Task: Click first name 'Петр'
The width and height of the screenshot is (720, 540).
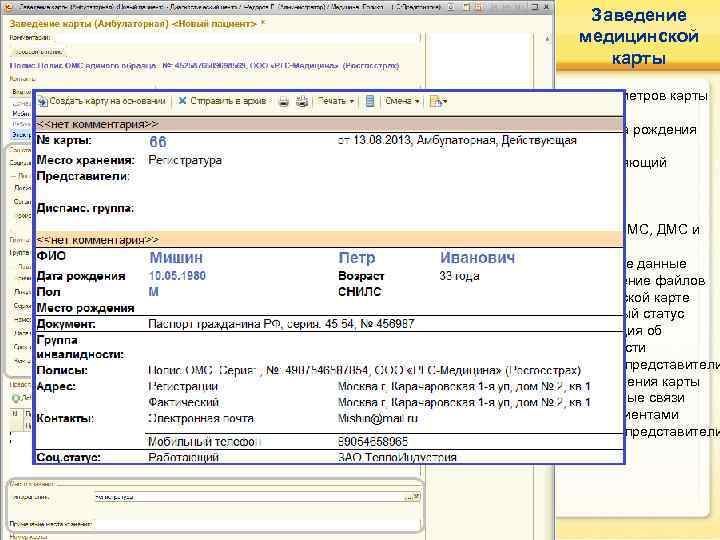Action: point(357,258)
